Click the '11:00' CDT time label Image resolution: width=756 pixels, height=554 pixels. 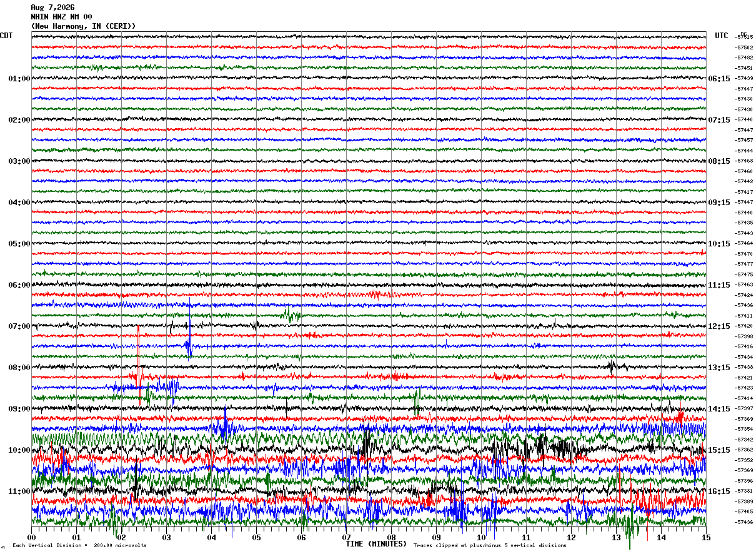click(x=19, y=491)
